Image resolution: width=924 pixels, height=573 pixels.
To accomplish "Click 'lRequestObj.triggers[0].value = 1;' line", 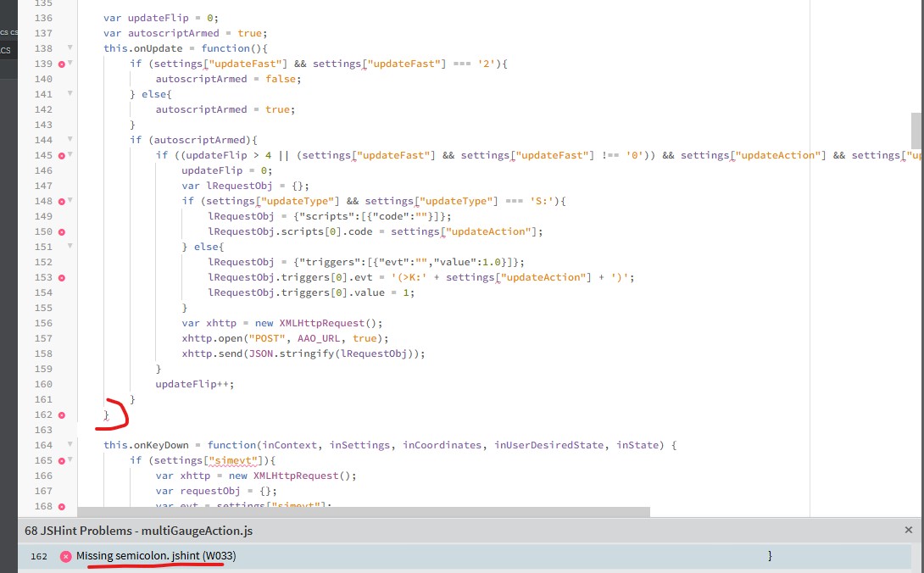I will click(x=311, y=292).
